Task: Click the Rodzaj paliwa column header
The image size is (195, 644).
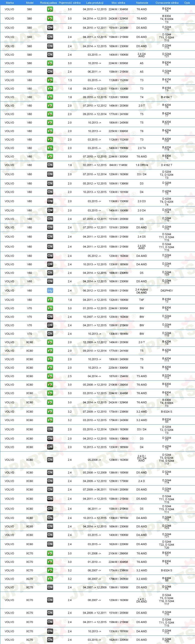Action: click(48, 3)
